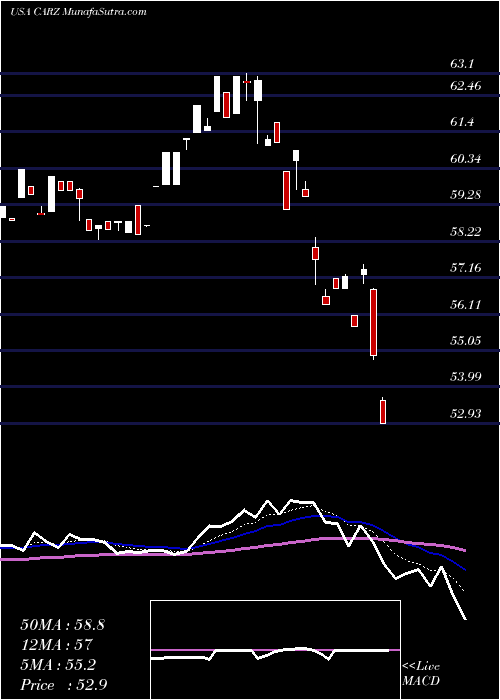
Task: Click the 62.46 price level label
Action: pos(466,86)
